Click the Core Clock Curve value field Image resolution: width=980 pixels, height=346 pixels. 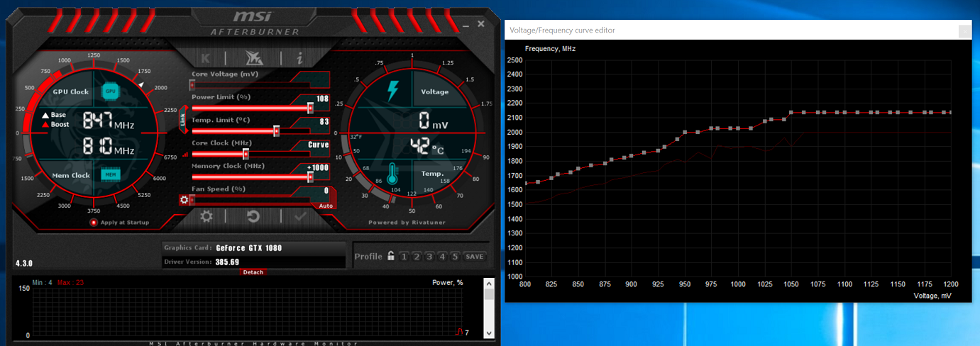pos(319,145)
